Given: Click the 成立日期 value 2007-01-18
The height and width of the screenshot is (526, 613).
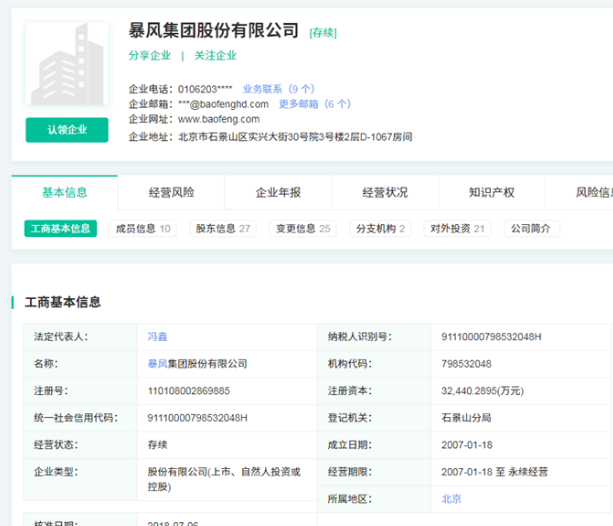Looking at the screenshot, I should [467, 445].
